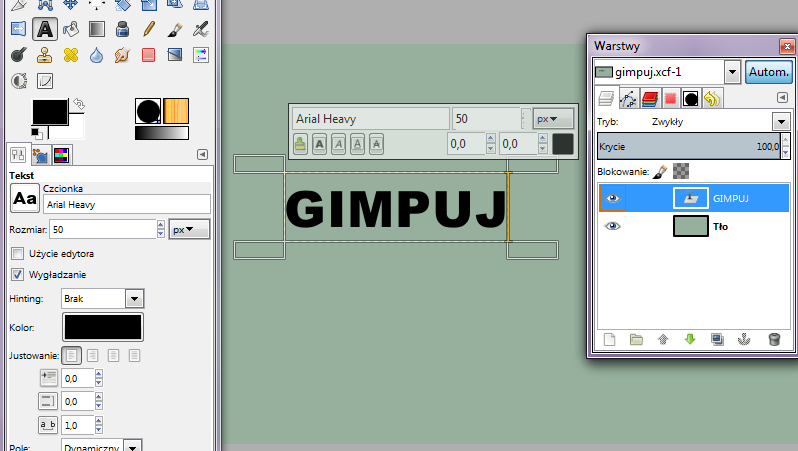Activate the Heal tool
This screenshot has width=798, height=451.
pos(71,54)
